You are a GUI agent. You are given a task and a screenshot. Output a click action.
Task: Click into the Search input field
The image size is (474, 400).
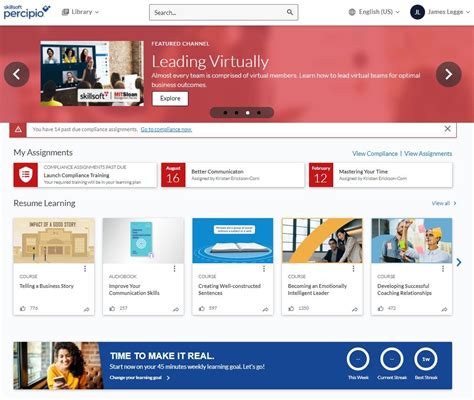[x=218, y=12]
